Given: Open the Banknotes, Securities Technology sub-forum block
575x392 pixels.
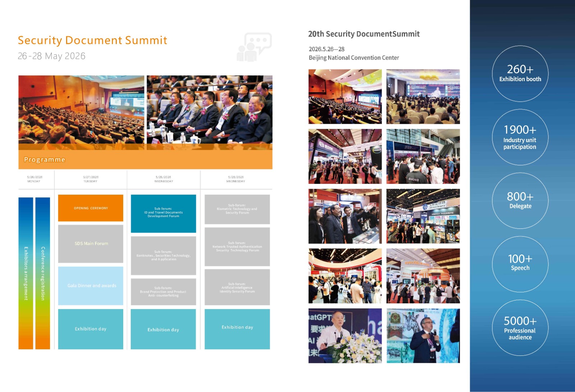Looking at the screenshot, I should tap(163, 256).
